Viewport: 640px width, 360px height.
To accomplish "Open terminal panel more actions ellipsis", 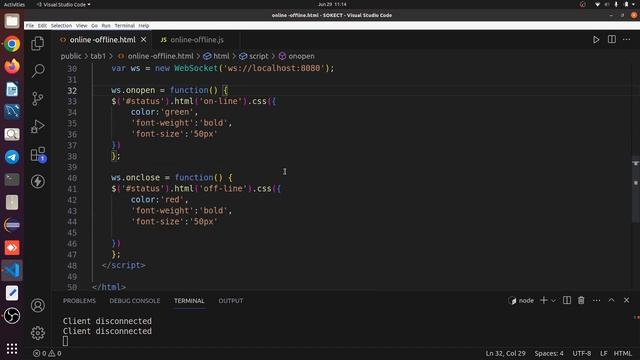I will [x=596, y=300].
